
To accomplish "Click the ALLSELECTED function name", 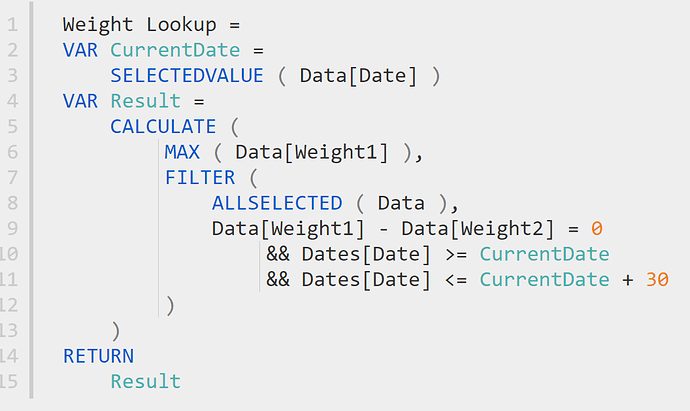I will pyautogui.click(x=277, y=203).
